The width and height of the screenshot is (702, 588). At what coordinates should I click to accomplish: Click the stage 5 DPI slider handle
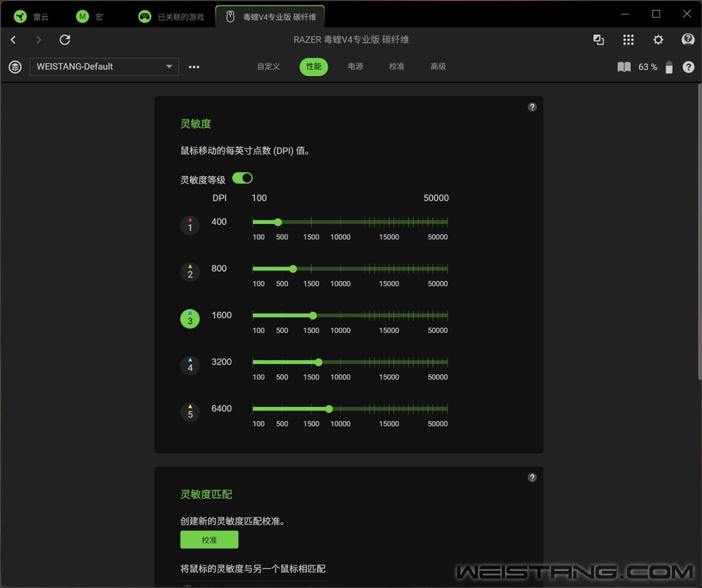pos(329,408)
